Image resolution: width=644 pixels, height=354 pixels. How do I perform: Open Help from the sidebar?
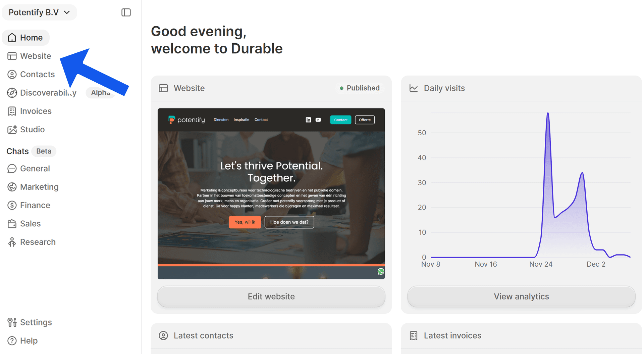coord(22,341)
